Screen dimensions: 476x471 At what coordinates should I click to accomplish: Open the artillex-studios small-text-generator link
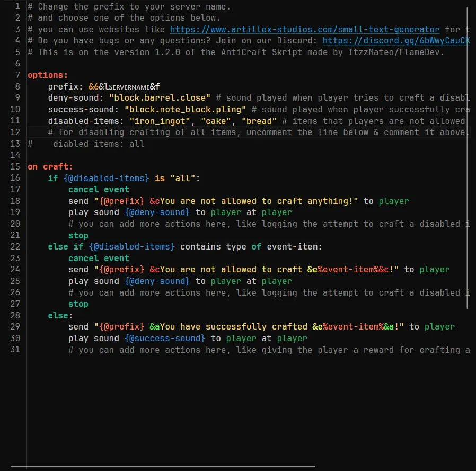[304, 30]
